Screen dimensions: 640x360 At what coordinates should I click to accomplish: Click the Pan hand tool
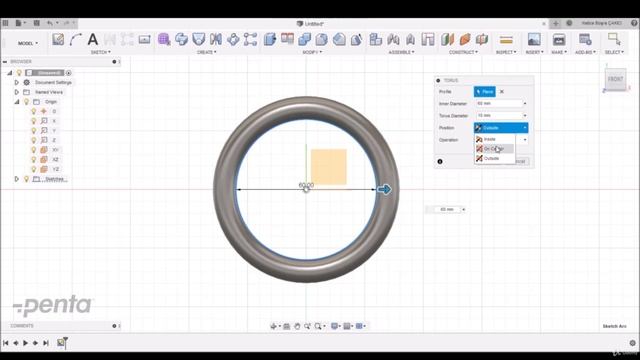tap(297, 326)
